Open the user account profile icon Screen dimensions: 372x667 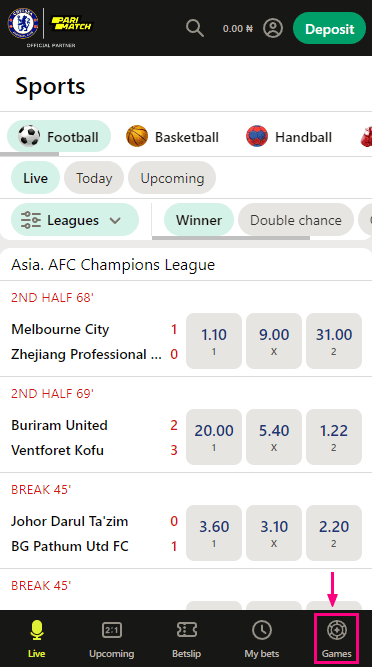coord(273,28)
